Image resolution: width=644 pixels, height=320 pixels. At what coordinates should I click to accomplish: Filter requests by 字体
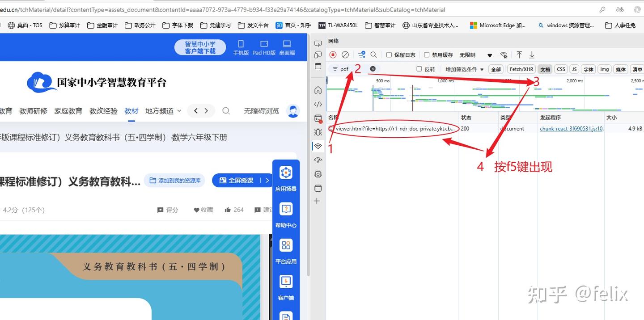pos(589,69)
